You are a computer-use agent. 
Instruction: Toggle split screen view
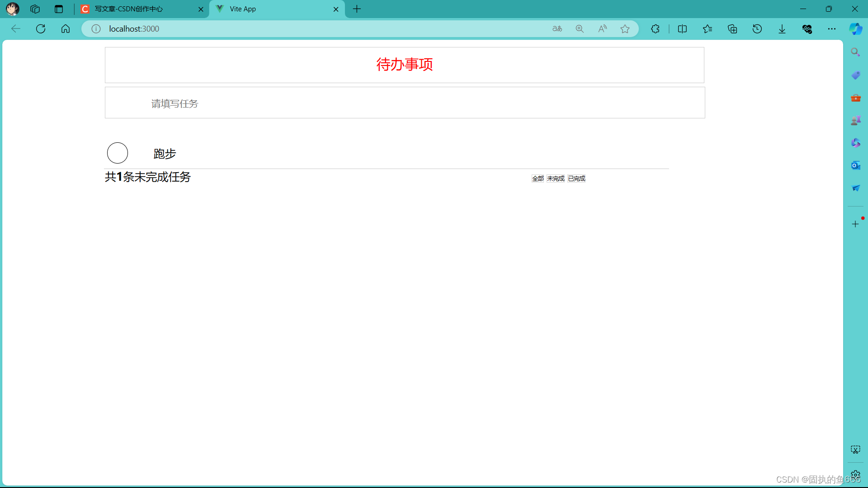point(682,29)
